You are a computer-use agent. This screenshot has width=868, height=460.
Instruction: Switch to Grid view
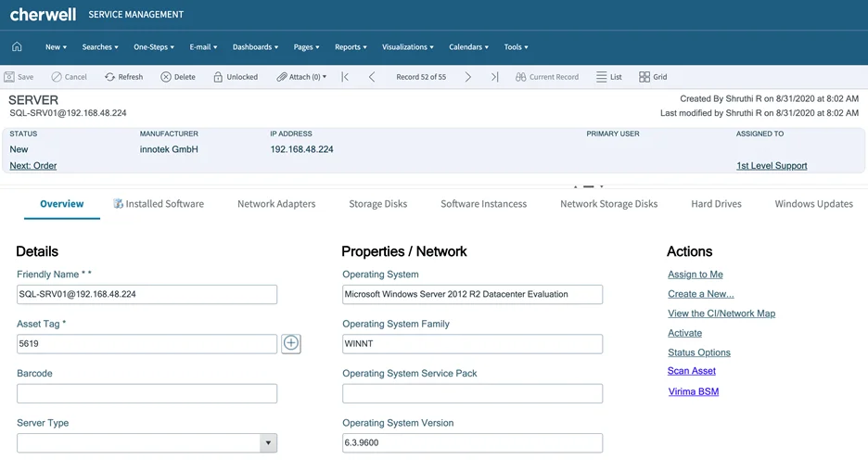point(645,77)
